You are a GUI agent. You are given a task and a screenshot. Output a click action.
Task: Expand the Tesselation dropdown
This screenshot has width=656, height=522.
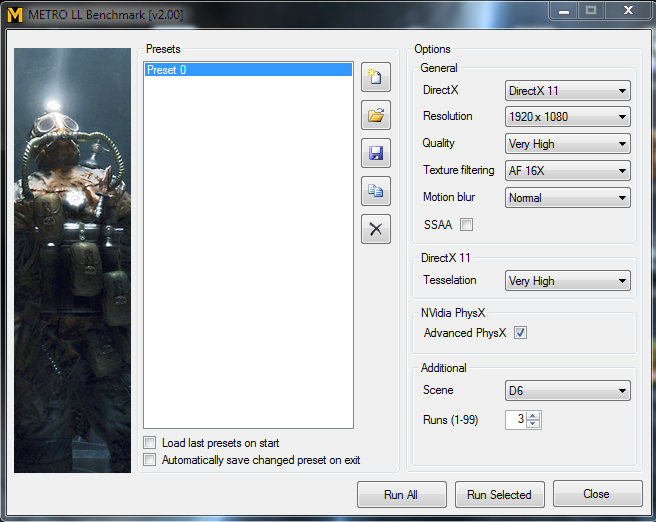point(568,281)
